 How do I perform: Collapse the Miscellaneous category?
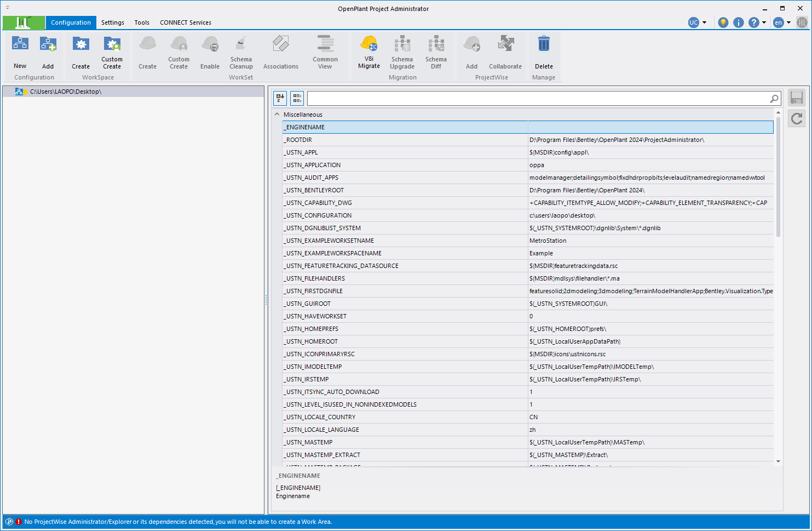click(x=277, y=115)
